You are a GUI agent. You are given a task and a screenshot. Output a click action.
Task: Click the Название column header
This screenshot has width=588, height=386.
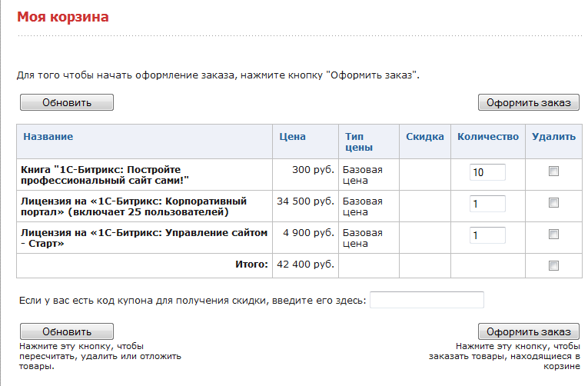[x=48, y=137]
